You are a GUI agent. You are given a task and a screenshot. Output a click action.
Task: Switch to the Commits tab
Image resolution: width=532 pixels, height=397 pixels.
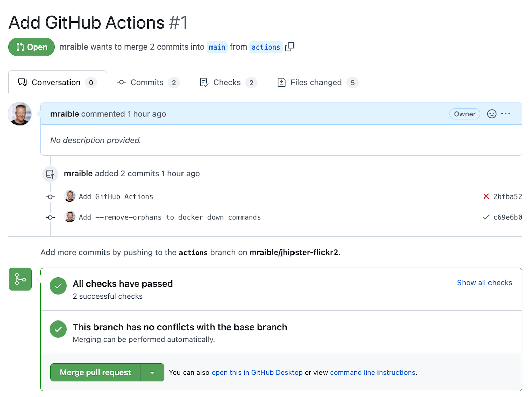tap(148, 83)
